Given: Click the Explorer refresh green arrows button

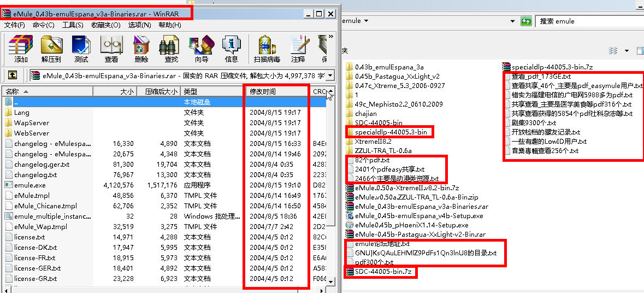Looking at the screenshot, I should tap(525, 21).
